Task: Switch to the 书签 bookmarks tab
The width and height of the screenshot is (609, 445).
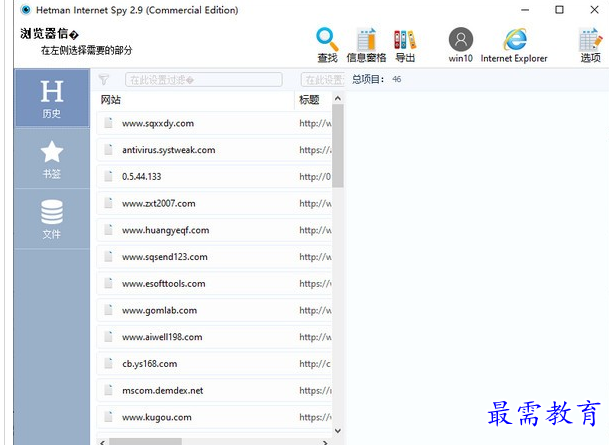Action: [52, 159]
